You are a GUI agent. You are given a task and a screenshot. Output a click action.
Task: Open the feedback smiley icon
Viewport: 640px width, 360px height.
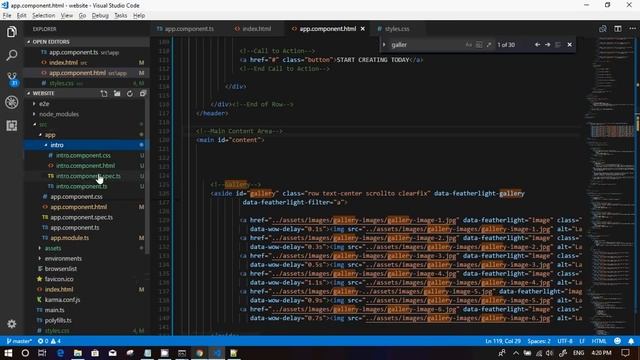[x=617, y=341]
